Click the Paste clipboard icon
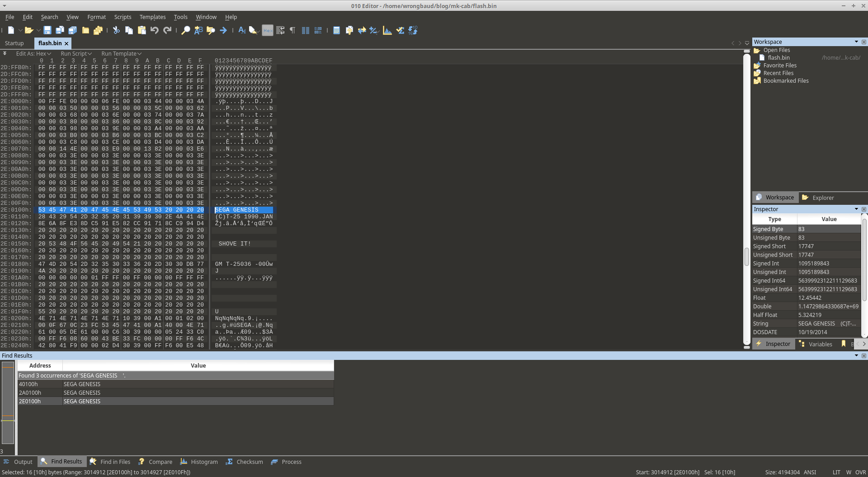This screenshot has width=868, height=477. (x=142, y=30)
